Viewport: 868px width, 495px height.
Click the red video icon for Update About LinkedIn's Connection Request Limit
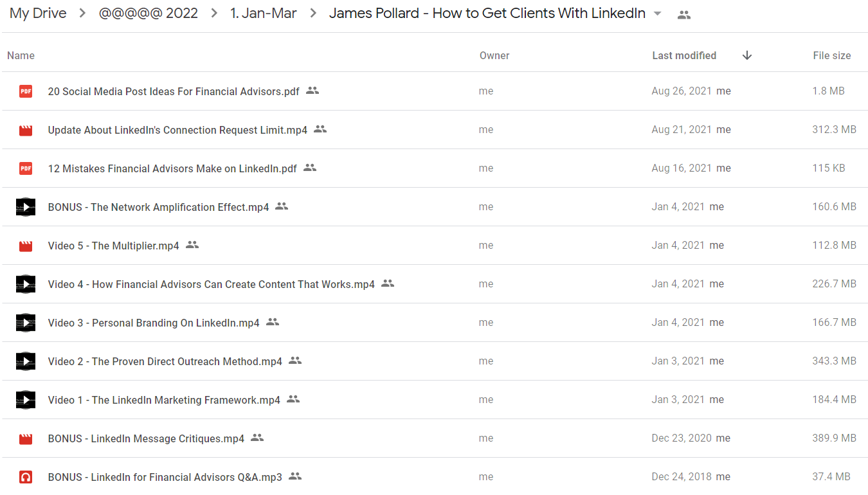coord(26,130)
